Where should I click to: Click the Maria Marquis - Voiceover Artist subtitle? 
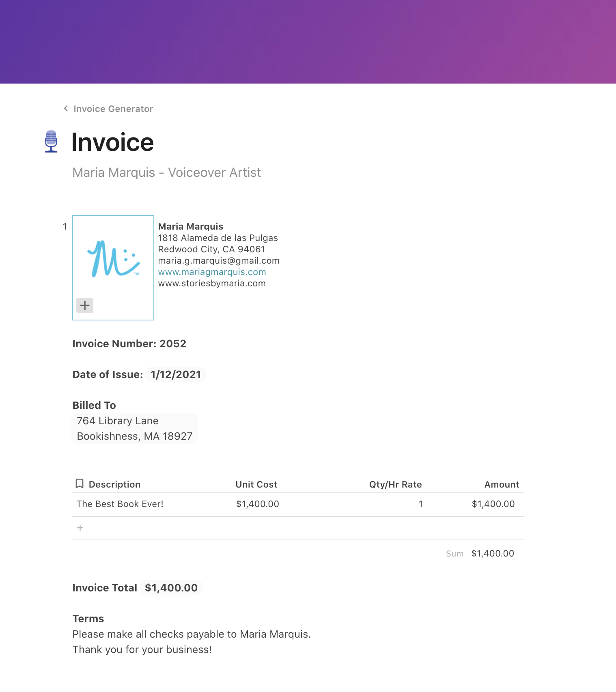coord(166,172)
